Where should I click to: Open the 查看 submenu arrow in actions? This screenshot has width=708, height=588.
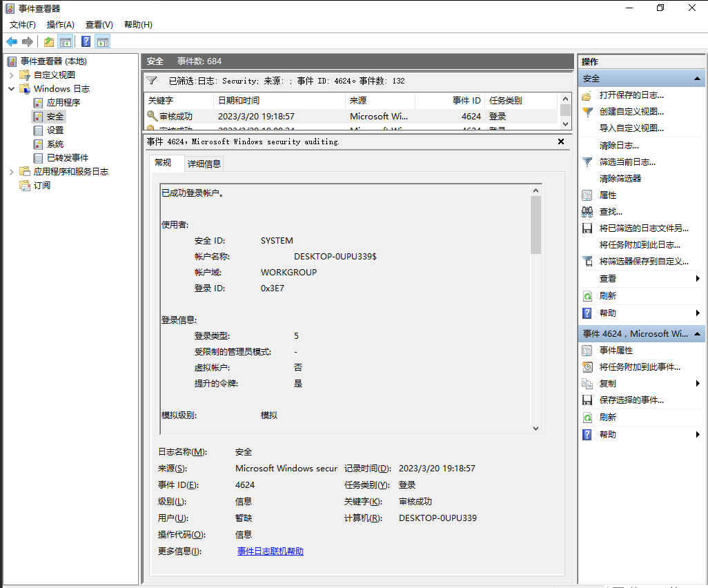[x=698, y=279]
